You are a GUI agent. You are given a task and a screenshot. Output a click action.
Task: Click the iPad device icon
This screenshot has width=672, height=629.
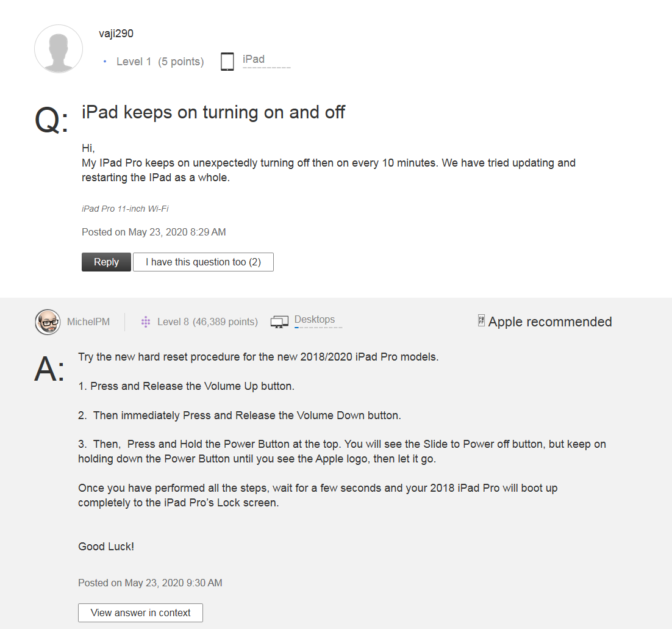tap(227, 62)
